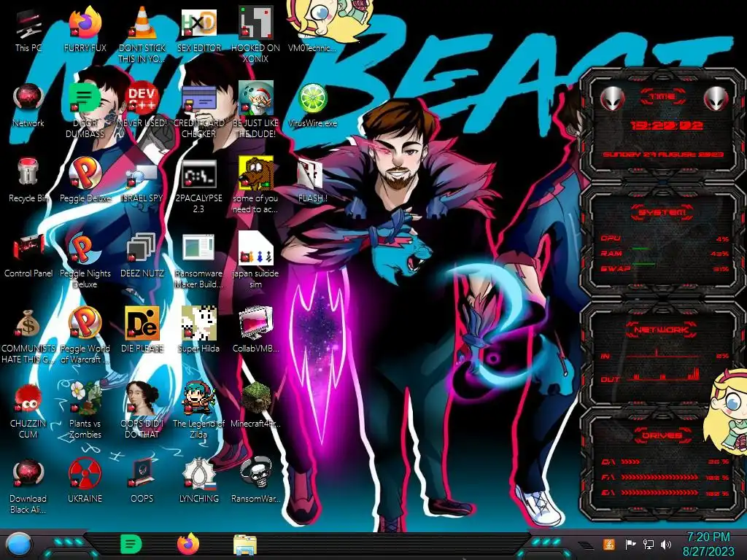The width and height of the screenshot is (747, 560).
Task: Click the NETWORK gadget header
Action: click(662, 330)
